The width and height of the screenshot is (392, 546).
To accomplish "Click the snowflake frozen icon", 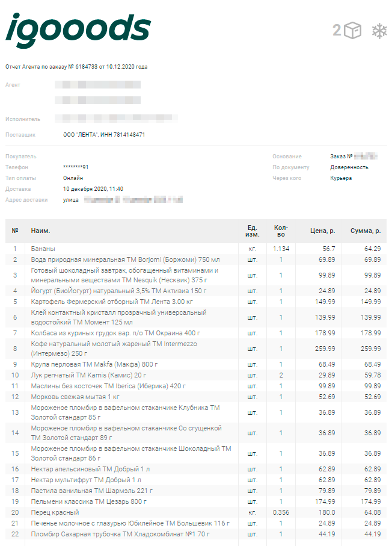I will point(379,31).
